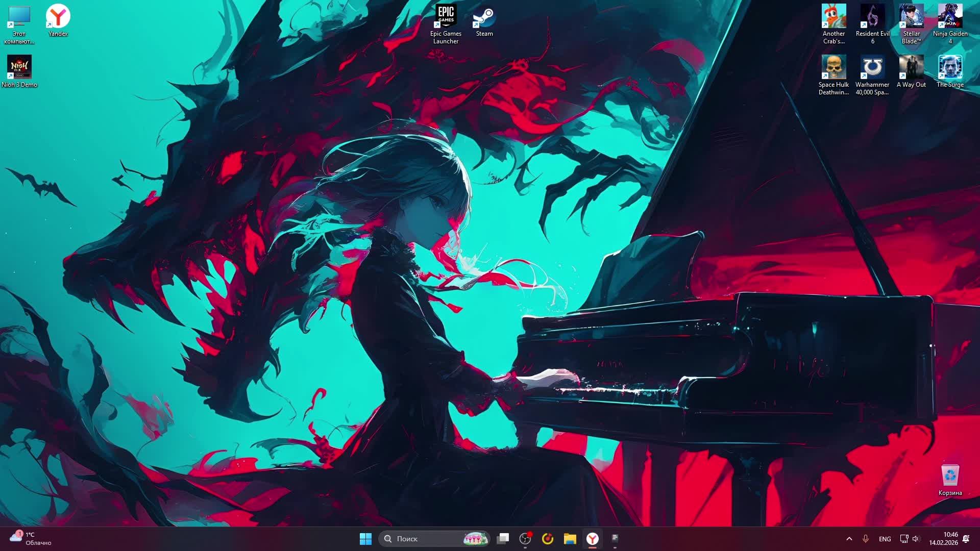Open the volume control in tray

coord(916,539)
